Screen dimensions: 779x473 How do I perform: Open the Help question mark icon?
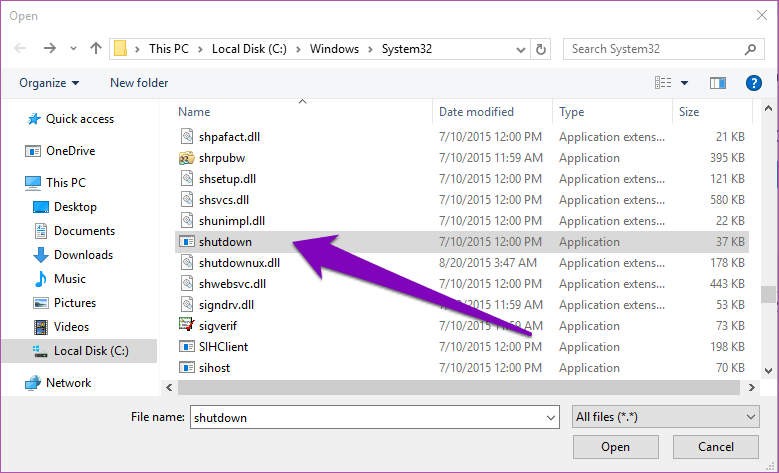click(754, 83)
